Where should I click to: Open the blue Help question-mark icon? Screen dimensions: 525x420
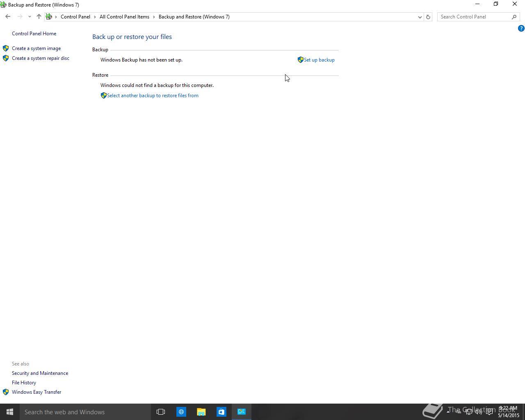(x=521, y=28)
